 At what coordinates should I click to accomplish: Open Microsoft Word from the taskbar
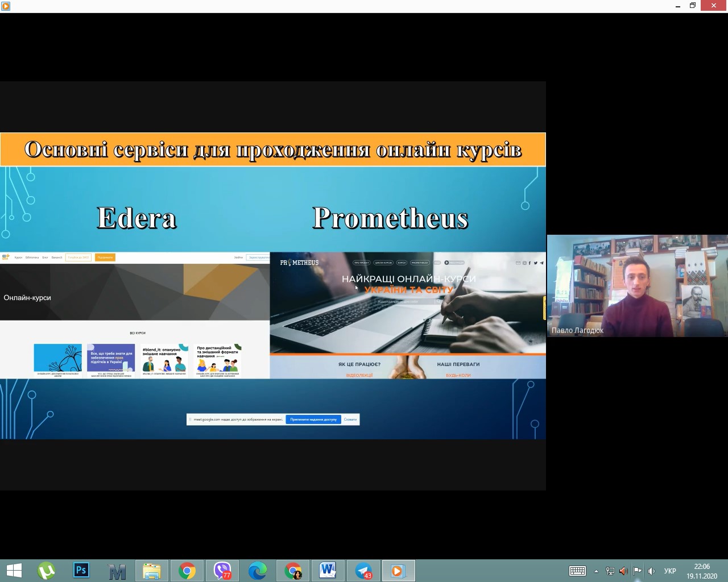328,571
